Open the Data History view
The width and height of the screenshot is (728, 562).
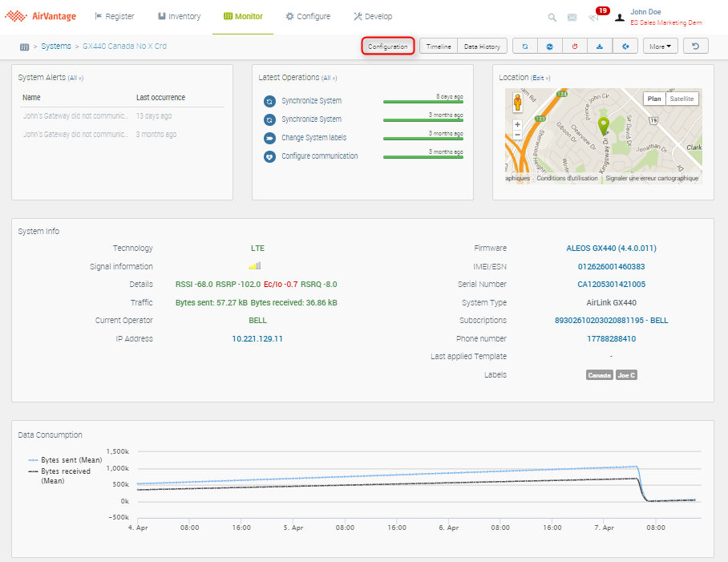pos(482,46)
